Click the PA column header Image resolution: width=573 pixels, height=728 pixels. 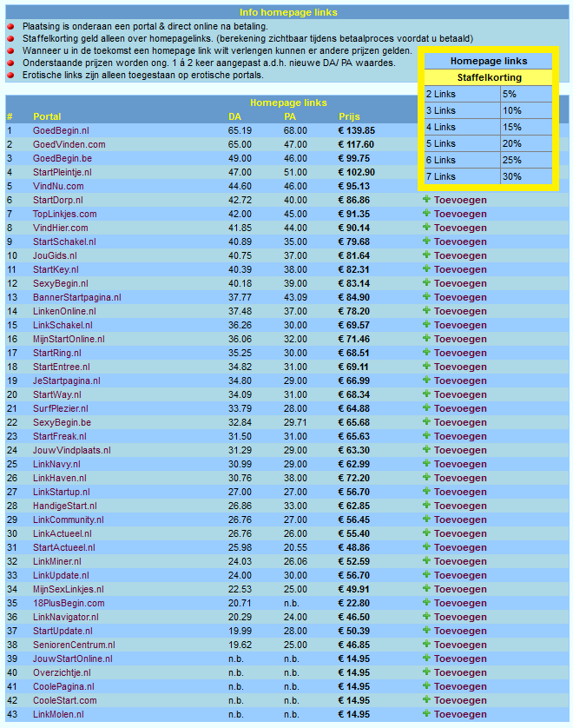[x=290, y=116]
